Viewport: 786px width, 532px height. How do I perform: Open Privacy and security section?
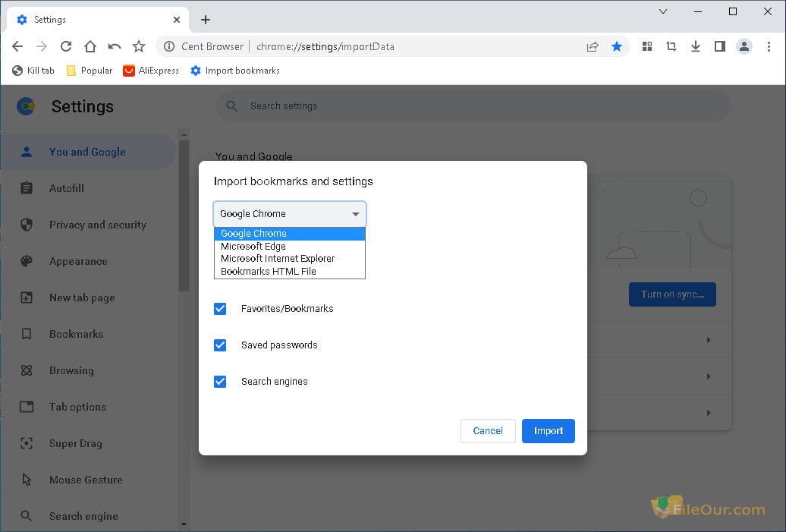coord(88,225)
